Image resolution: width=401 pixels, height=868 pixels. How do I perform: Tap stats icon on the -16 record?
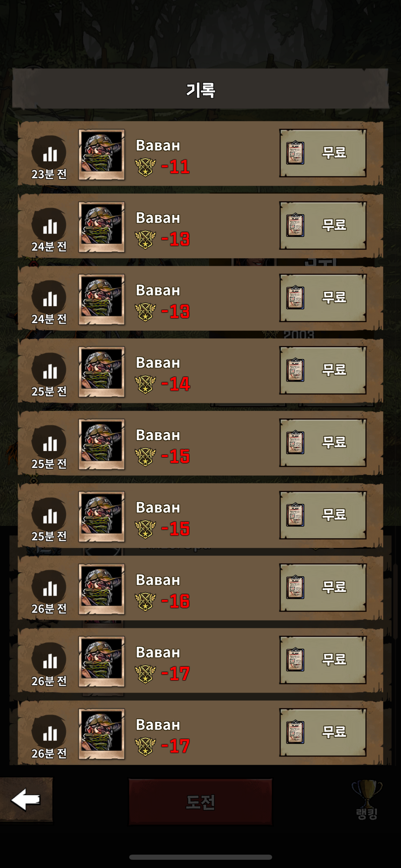click(x=49, y=587)
